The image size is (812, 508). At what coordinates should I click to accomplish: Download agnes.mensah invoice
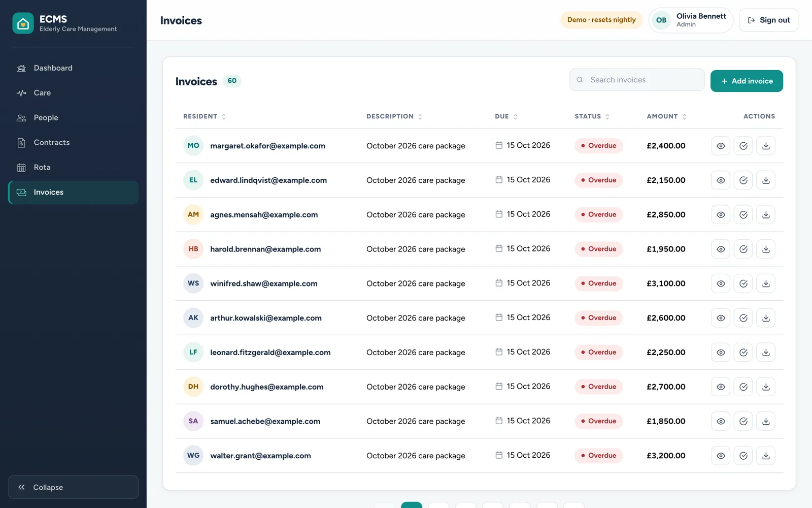click(x=766, y=215)
